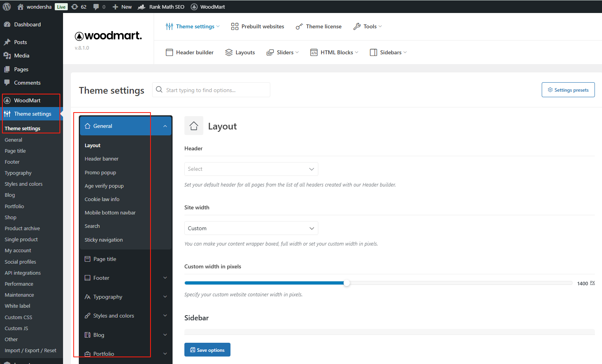Screen dimensions: 602x364
Task: Open the Sliders dropdown menu
Action: click(283, 52)
